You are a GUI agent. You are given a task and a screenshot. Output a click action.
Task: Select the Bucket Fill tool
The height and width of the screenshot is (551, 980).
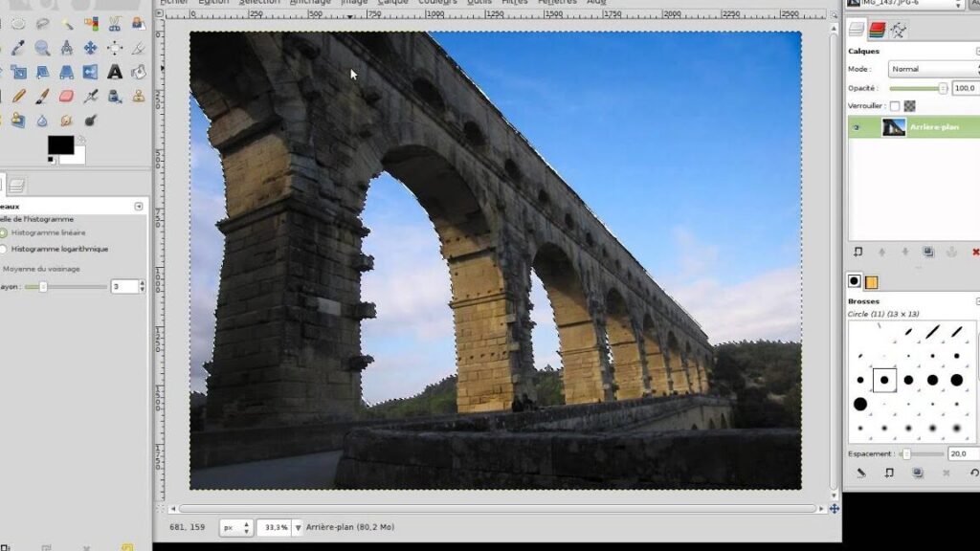(x=138, y=72)
